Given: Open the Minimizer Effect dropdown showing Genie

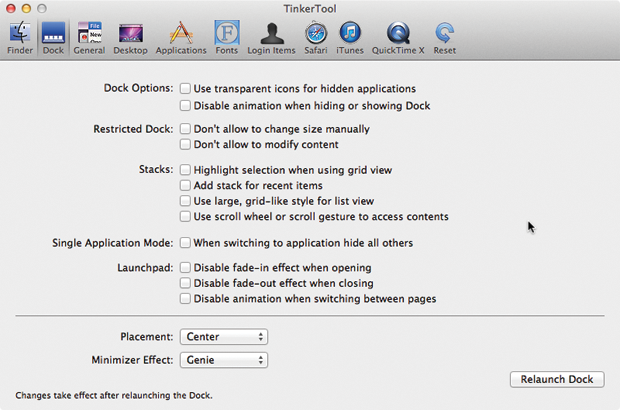Looking at the screenshot, I should tap(224, 360).
